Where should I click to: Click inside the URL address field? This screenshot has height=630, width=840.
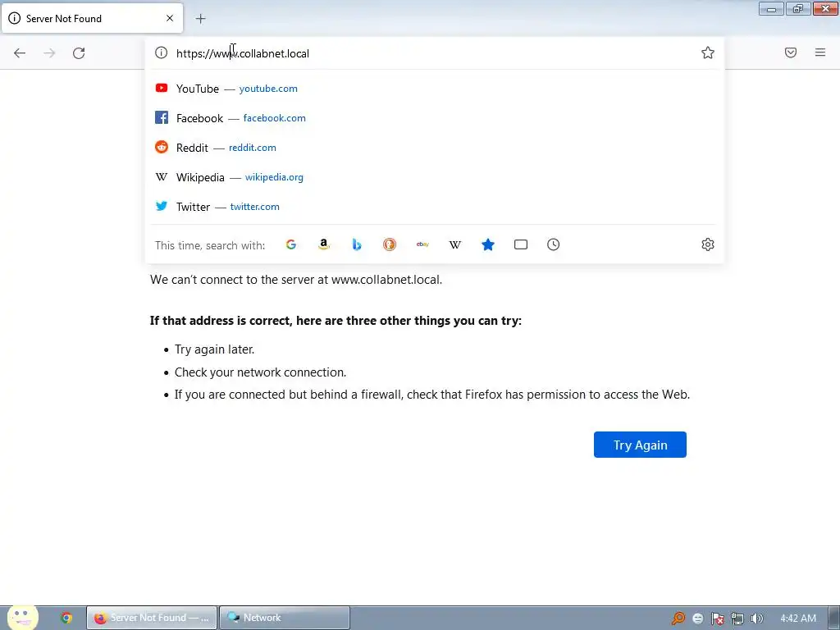click(x=434, y=53)
